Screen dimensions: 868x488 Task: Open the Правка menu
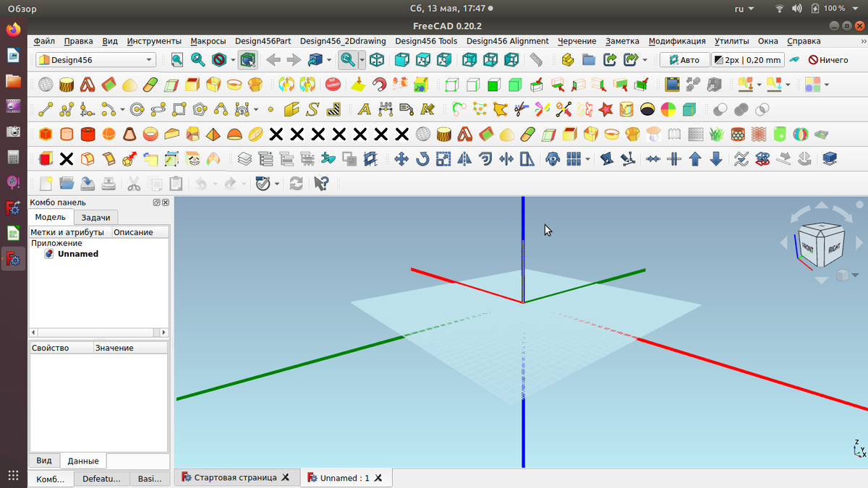[78, 41]
